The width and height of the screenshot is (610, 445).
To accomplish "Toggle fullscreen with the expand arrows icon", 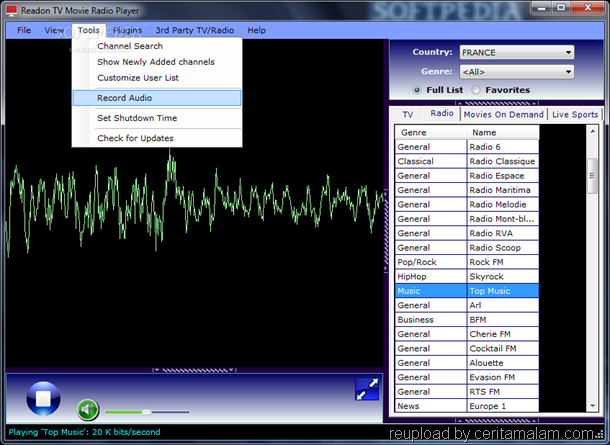I will 367,390.
